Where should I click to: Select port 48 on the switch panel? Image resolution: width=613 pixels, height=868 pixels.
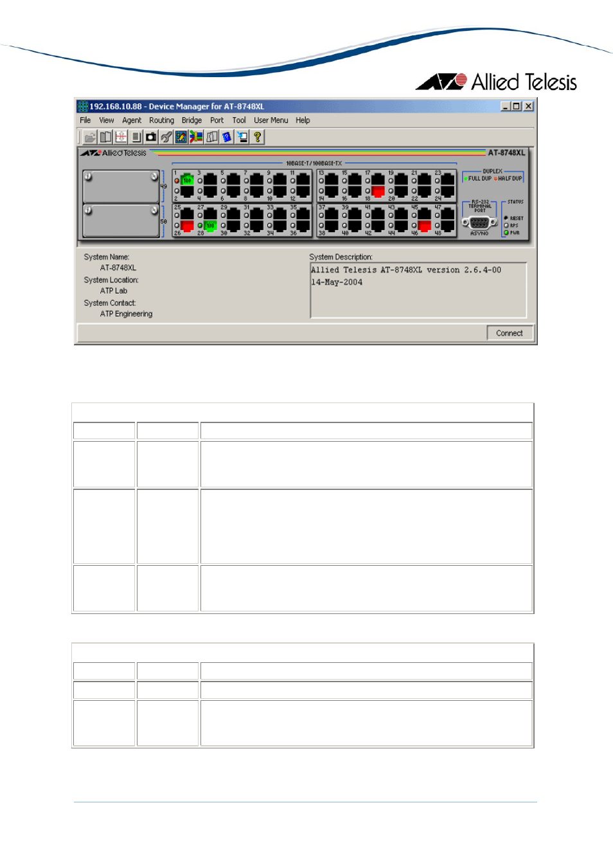[x=447, y=226]
